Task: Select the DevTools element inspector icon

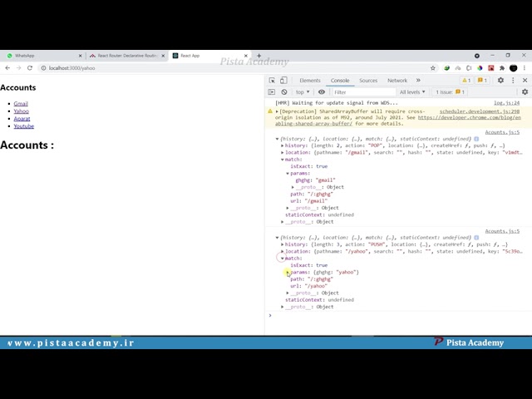Action: [x=272, y=81]
